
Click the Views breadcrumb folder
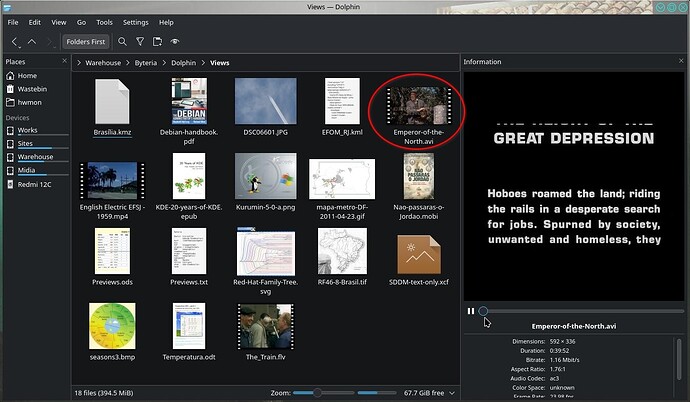tap(220, 63)
